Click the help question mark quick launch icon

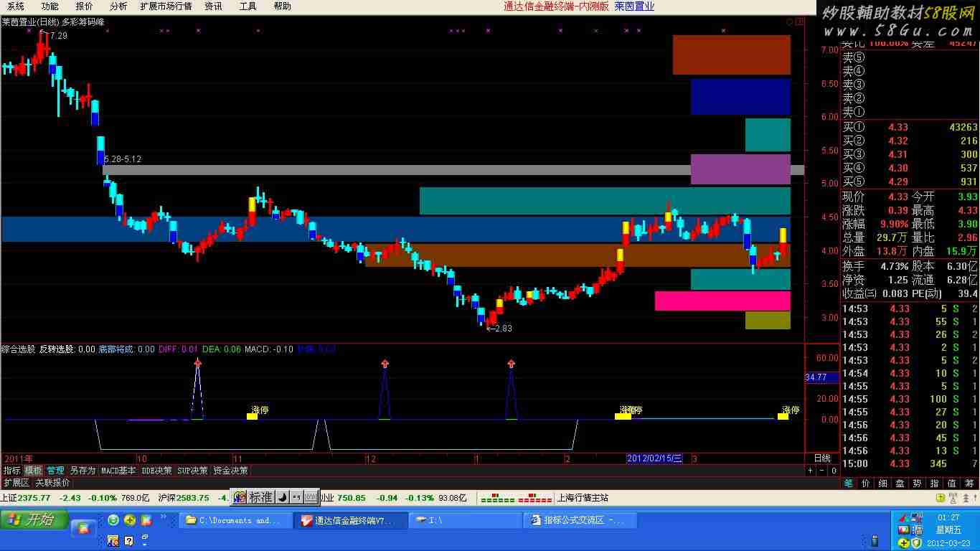[129, 540]
